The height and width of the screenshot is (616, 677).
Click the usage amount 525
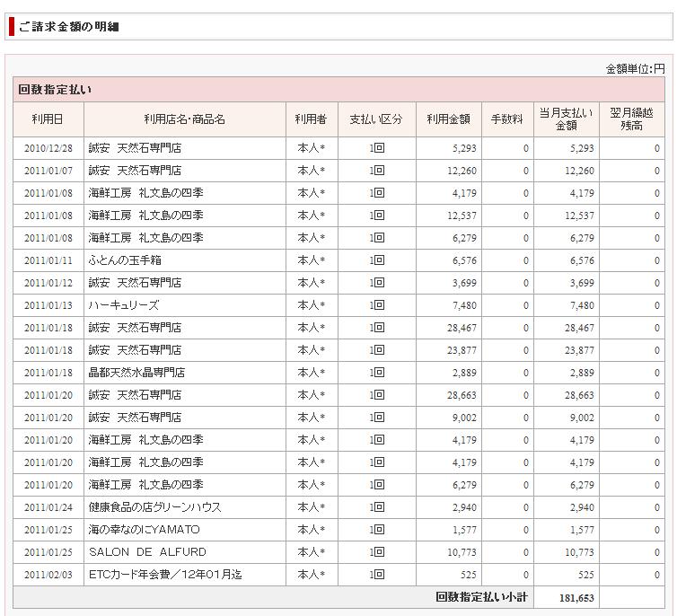469,575
